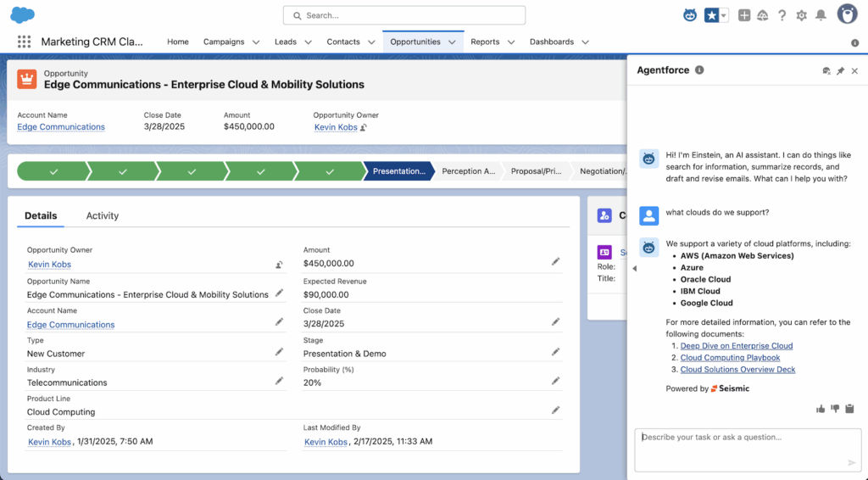Screen dimensions: 868x480
Task: Click the info icon next to Agentforce title
Action: pyautogui.click(x=699, y=70)
